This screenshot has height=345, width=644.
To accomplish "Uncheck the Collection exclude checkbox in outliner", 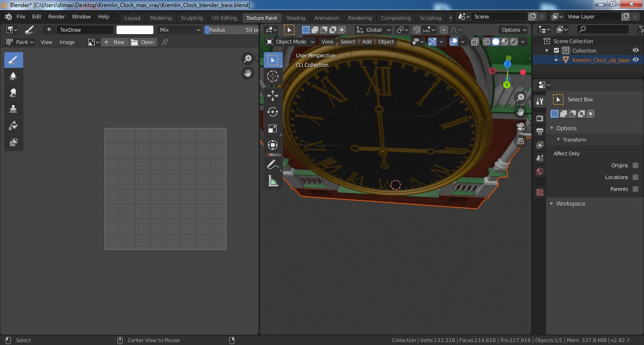I will 556,51.
